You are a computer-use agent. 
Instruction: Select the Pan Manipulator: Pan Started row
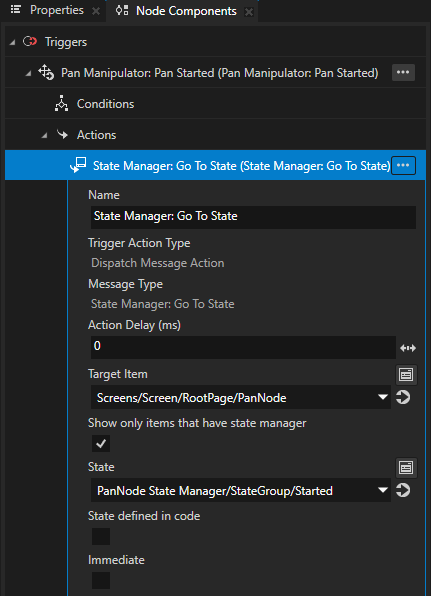click(215, 73)
